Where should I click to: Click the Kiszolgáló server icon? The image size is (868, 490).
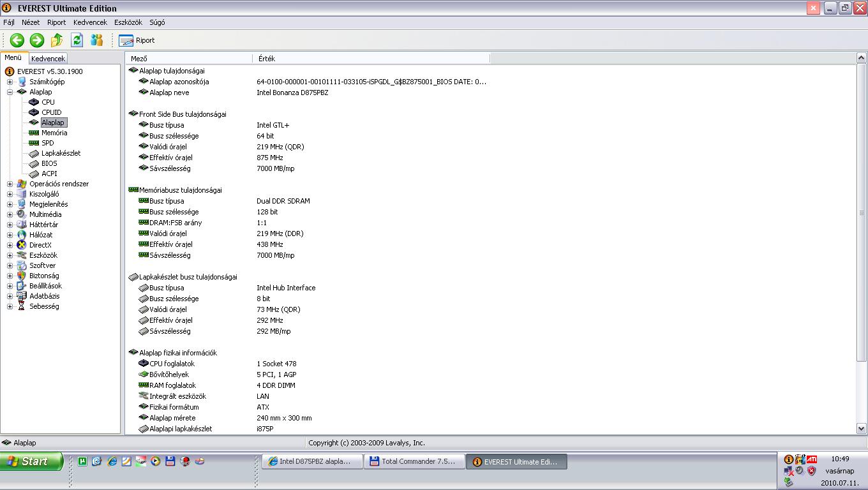point(22,194)
